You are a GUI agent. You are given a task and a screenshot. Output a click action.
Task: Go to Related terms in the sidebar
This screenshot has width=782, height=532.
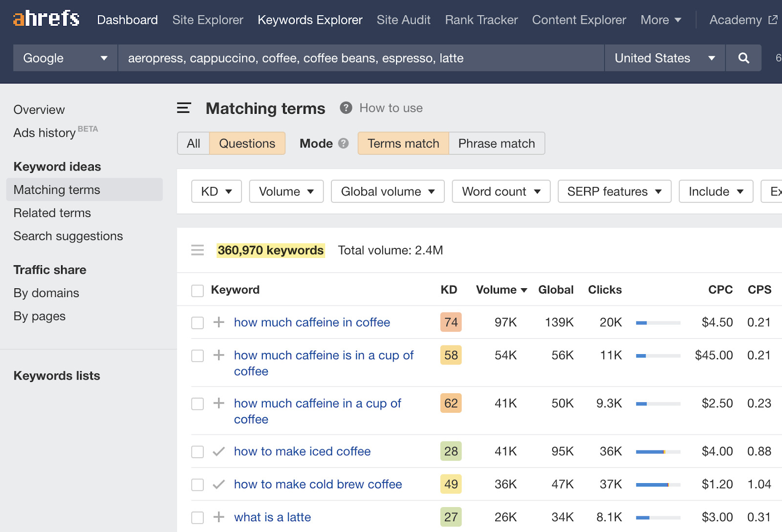pos(52,213)
